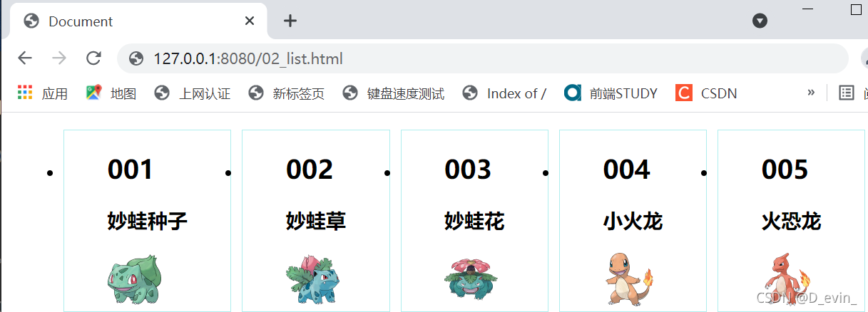The width and height of the screenshot is (868, 312).
Task: Click the name 妙蛙种子
Action: click(148, 222)
